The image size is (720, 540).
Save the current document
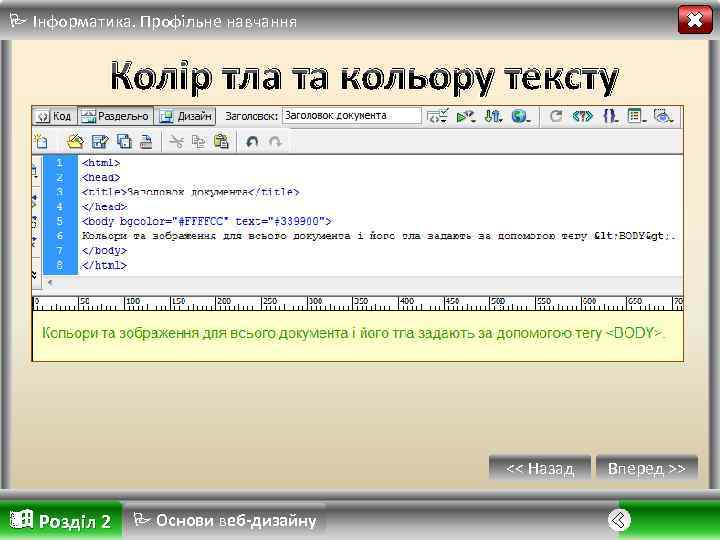(100, 141)
